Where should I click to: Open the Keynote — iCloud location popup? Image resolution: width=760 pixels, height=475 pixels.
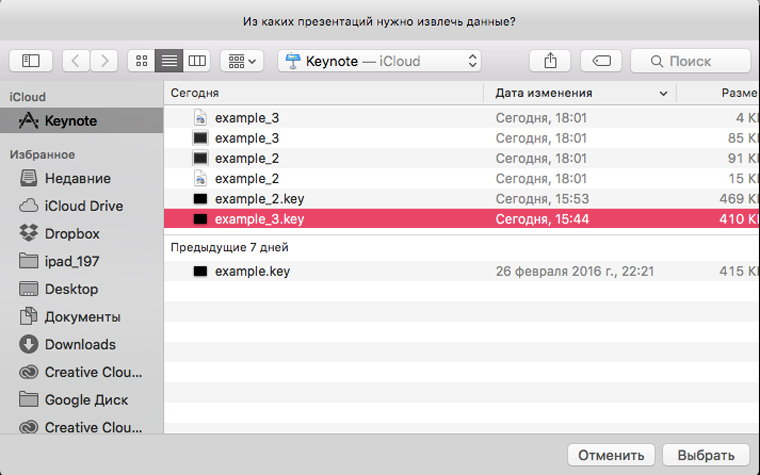(379, 61)
